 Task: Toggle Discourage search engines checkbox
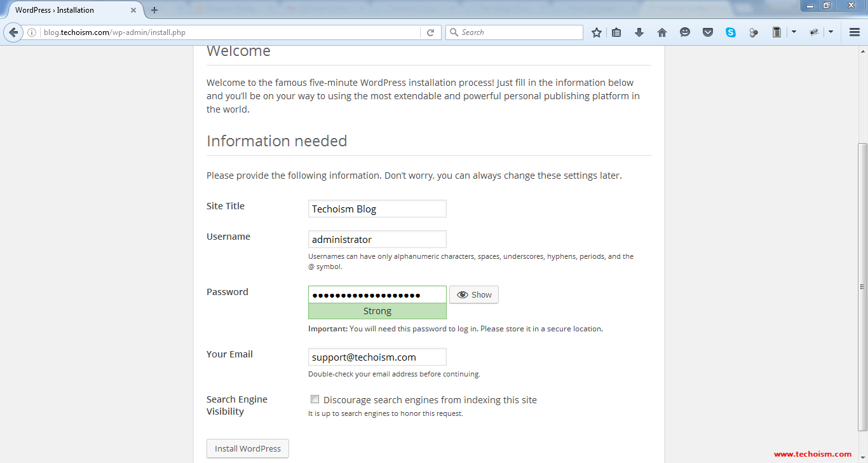point(315,399)
